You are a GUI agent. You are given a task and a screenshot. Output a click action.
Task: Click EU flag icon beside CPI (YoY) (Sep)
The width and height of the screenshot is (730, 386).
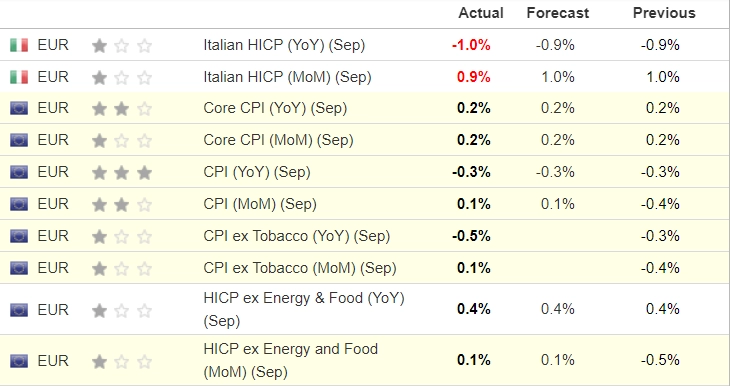pos(19,172)
